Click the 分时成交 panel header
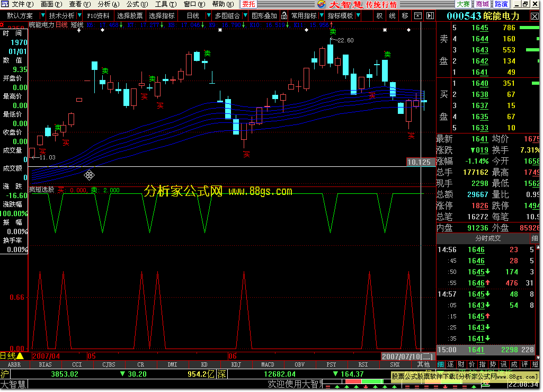The width and height of the screenshot is (543, 392). [x=488, y=238]
